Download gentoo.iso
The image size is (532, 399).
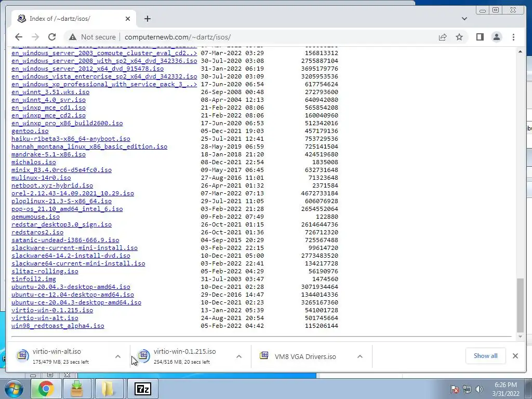30,131
